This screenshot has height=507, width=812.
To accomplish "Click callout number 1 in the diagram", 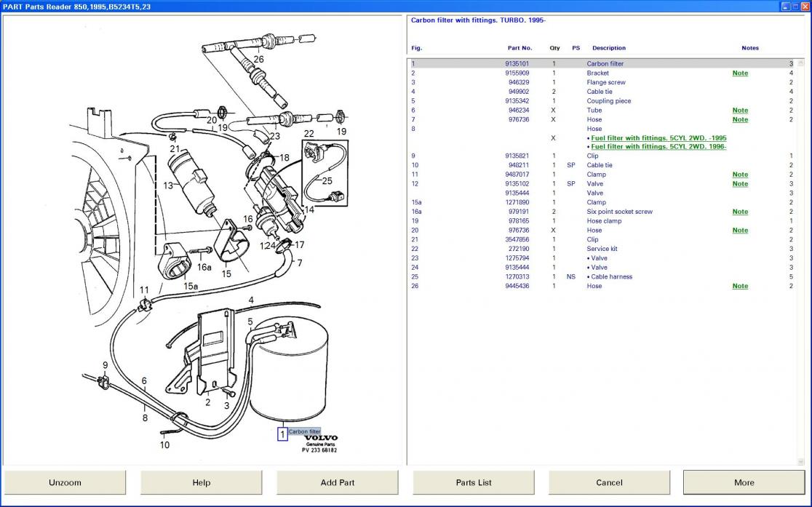I will (282, 435).
